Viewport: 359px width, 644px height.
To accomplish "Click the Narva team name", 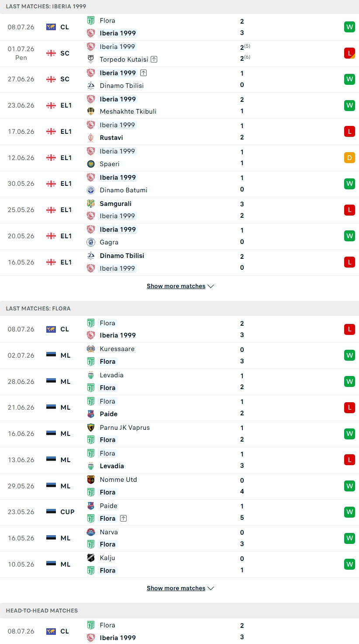I will pyautogui.click(x=109, y=532).
